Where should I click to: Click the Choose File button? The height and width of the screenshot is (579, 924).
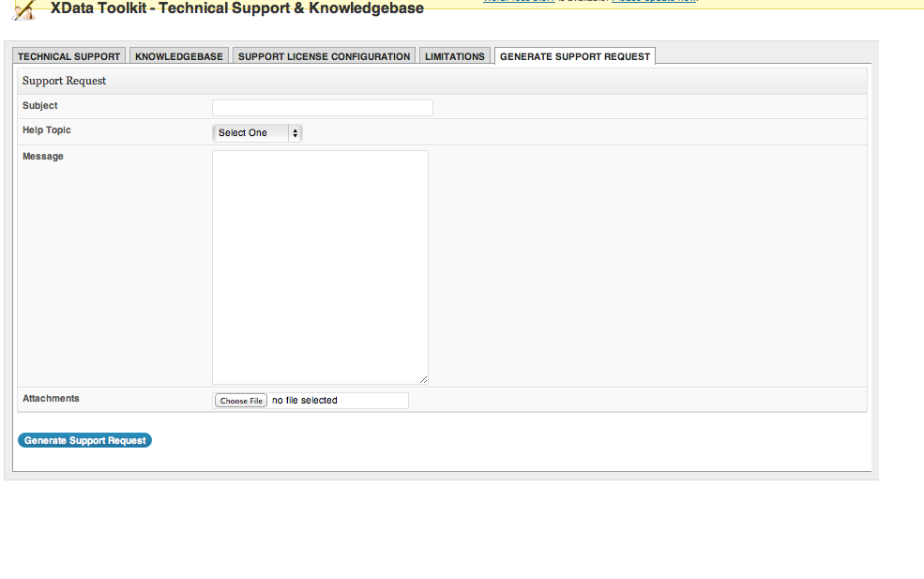241,401
